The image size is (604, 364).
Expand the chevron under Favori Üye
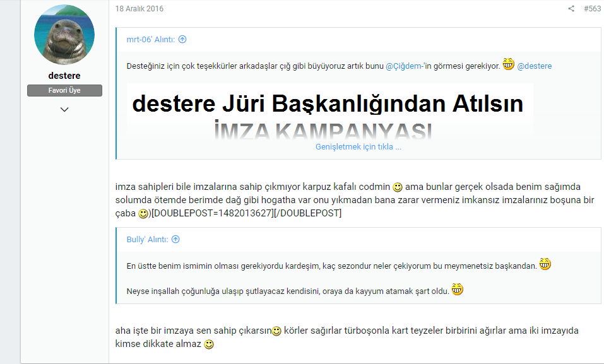click(x=64, y=110)
